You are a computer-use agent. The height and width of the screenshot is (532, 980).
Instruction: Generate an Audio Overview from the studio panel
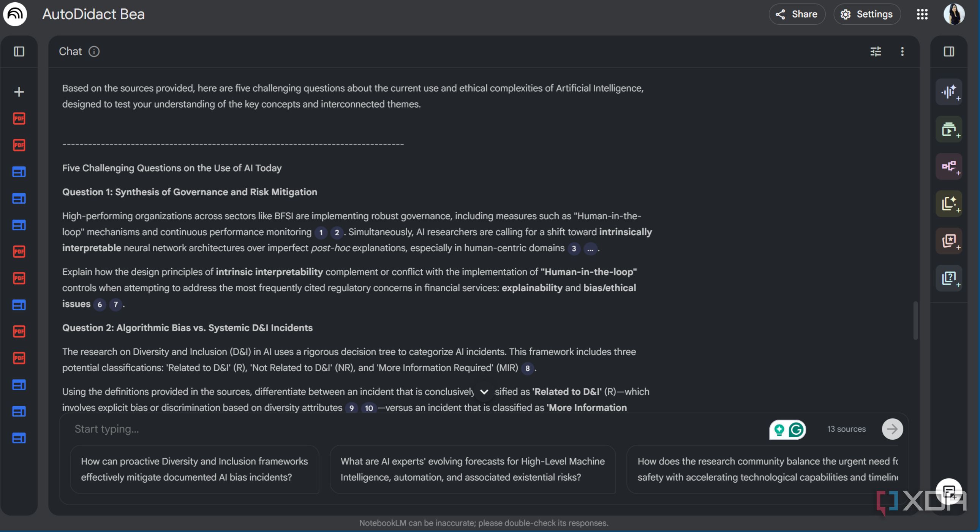click(949, 92)
